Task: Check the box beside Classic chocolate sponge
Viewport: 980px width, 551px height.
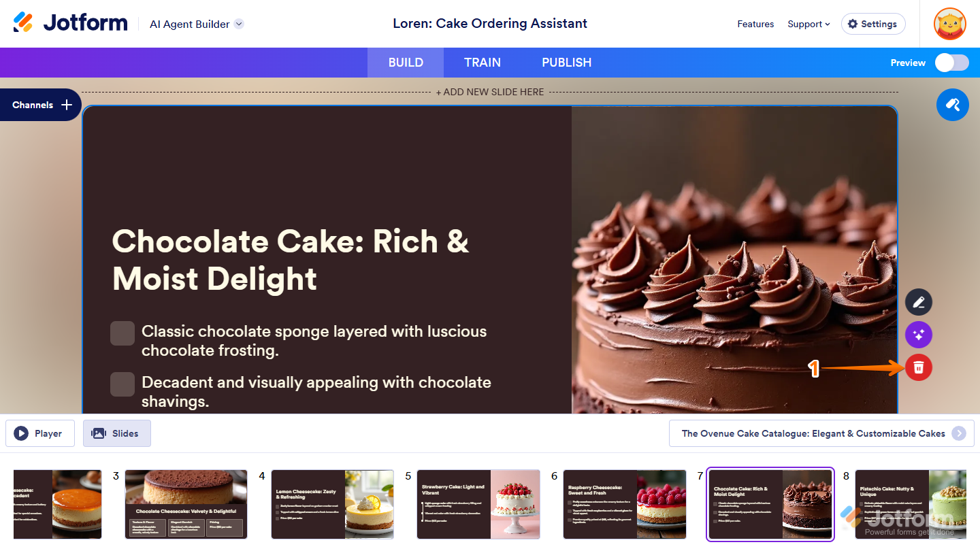Action: 122,333
